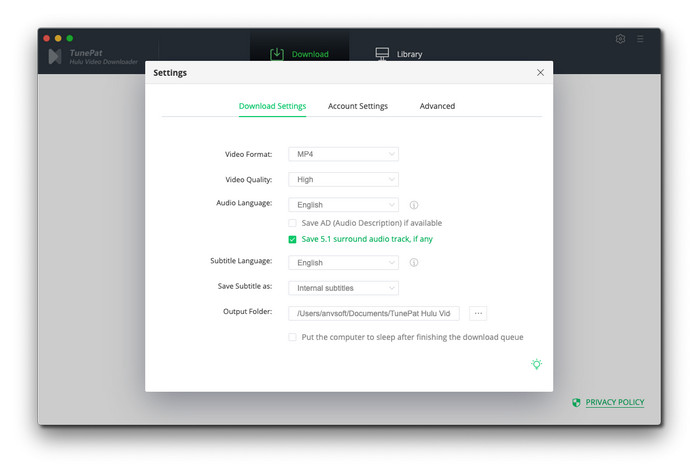Show Audio Language info icon
This screenshot has width=699, height=473.
(414, 205)
